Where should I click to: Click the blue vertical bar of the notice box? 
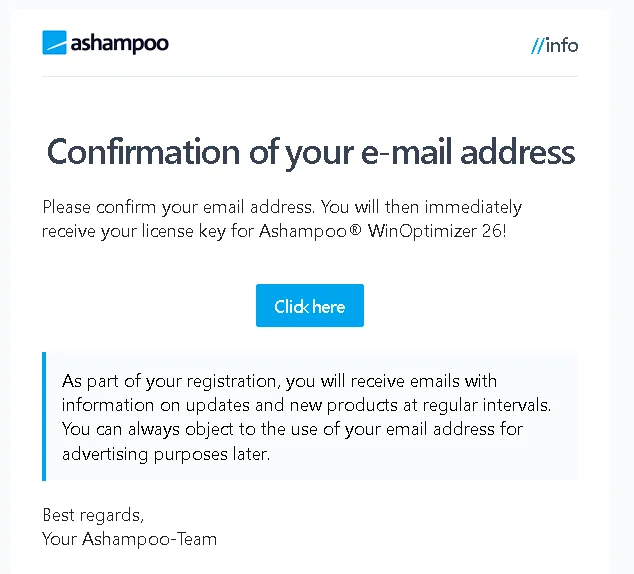point(44,416)
